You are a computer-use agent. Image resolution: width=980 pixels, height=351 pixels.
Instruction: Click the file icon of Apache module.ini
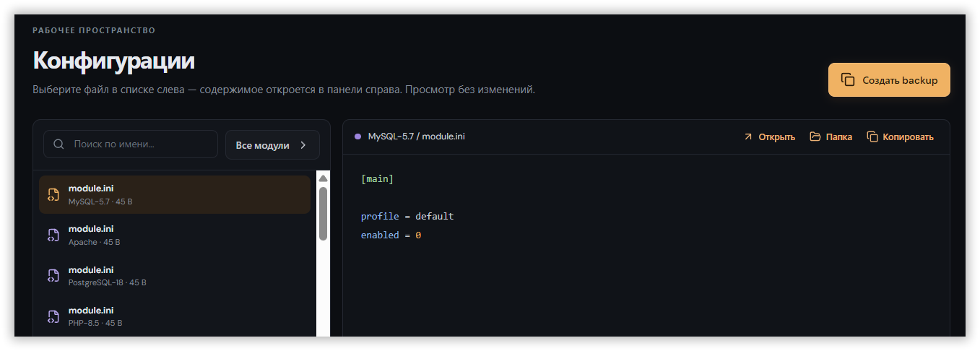click(x=53, y=235)
